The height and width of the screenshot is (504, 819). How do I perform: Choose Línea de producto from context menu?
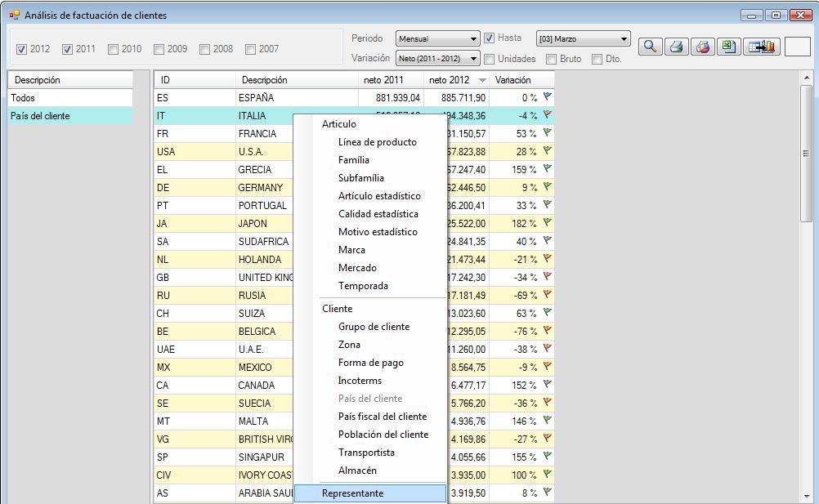pyautogui.click(x=377, y=142)
